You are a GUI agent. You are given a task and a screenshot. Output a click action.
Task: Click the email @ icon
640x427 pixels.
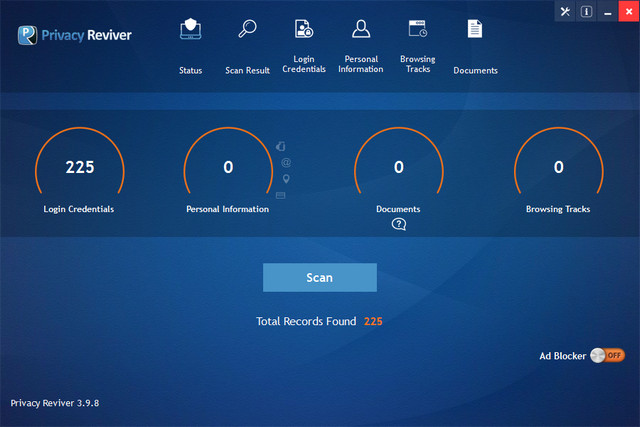click(285, 162)
